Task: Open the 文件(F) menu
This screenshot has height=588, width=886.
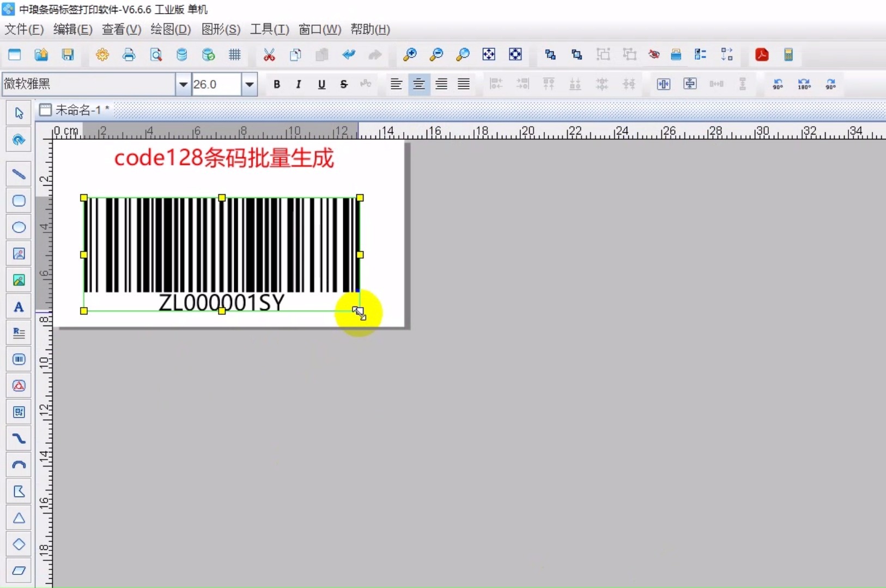Action: (24, 29)
